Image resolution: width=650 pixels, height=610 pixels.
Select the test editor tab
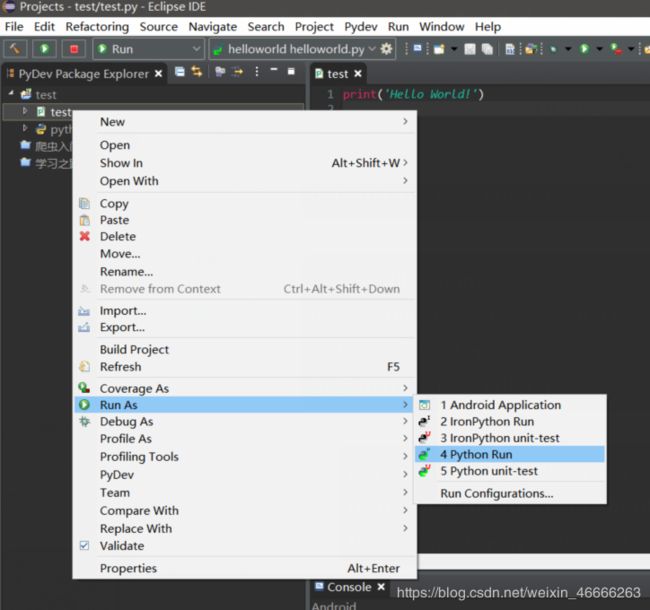[x=337, y=74]
